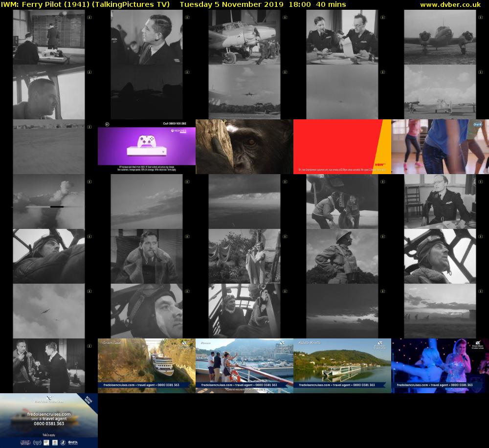Image resolution: width=489 pixels, height=448 pixels.
Task: Open the Corinth Canal cruise ship thumbnail
Action: (x=147, y=366)
